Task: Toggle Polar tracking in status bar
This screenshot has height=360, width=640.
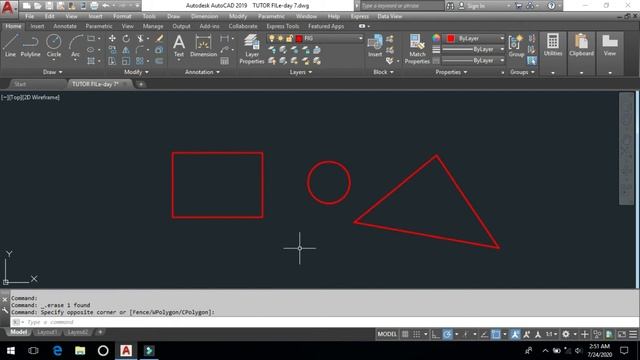Action: [447, 334]
